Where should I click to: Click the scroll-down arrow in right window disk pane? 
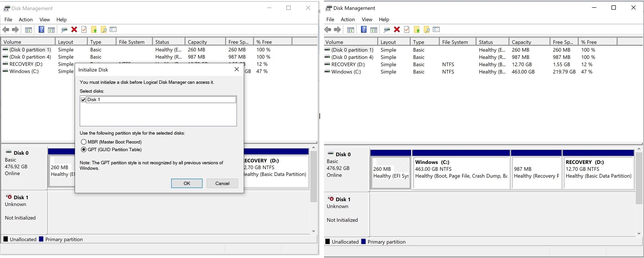pyautogui.click(x=639, y=233)
